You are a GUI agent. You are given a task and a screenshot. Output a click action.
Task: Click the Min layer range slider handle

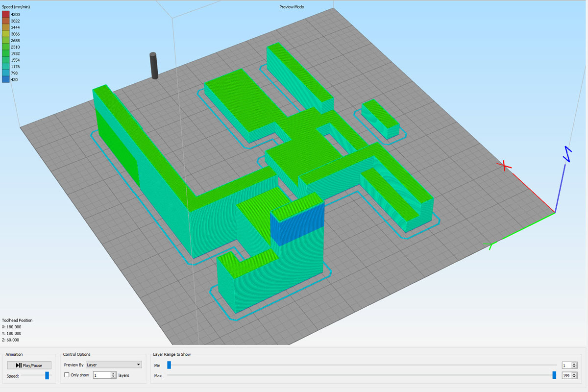(169, 365)
